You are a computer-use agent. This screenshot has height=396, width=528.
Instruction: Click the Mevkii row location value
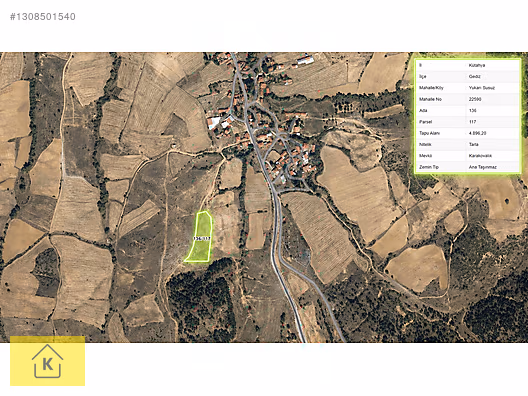click(480, 156)
